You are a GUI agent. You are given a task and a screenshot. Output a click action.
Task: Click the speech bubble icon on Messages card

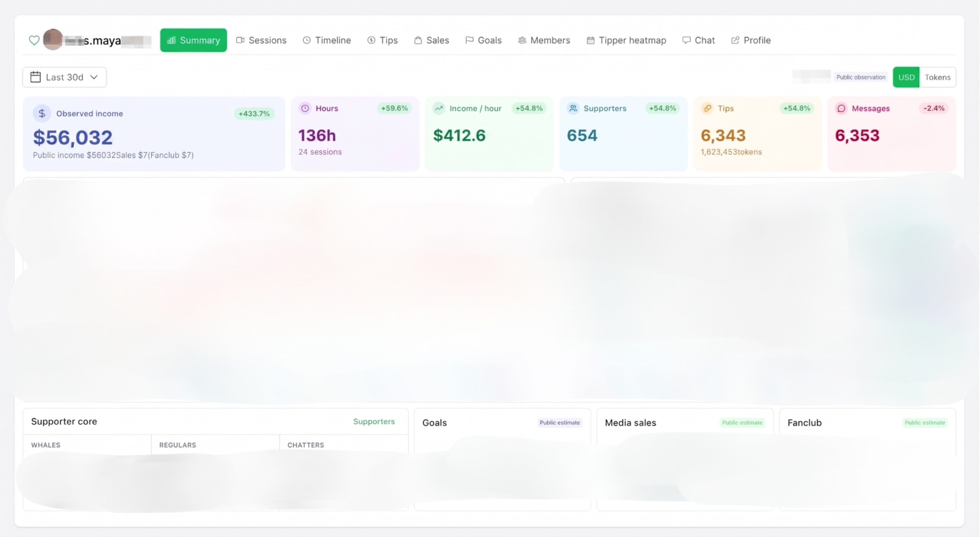tap(841, 108)
